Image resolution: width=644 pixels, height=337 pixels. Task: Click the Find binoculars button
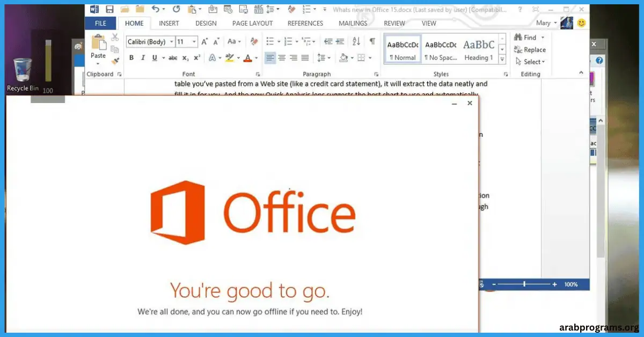click(x=525, y=38)
